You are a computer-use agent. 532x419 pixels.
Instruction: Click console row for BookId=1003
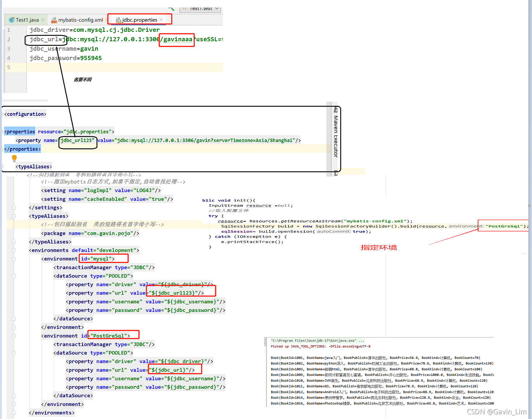377,369
